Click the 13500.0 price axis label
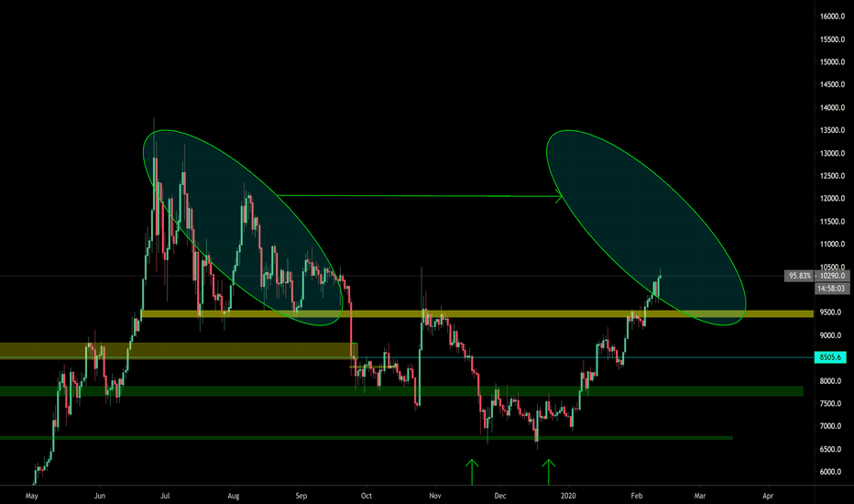The width and height of the screenshot is (854, 504). tap(832, 130)
